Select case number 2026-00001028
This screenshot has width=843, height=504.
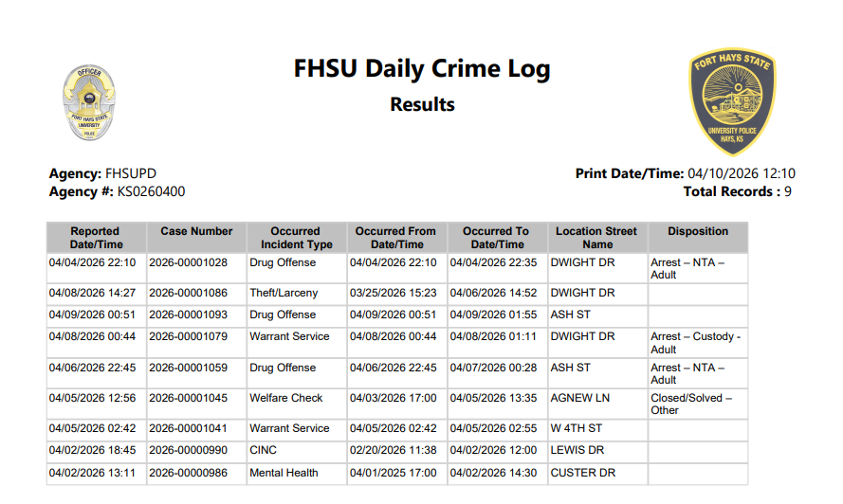coord(189,262)
